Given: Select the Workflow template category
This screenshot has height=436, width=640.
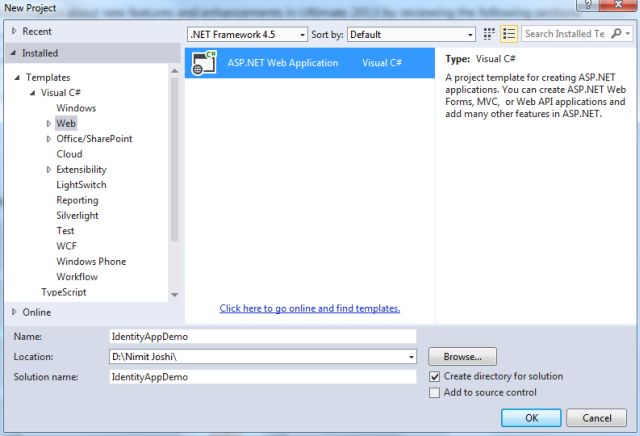Looking at the screenshot, I should click(77, 277).
